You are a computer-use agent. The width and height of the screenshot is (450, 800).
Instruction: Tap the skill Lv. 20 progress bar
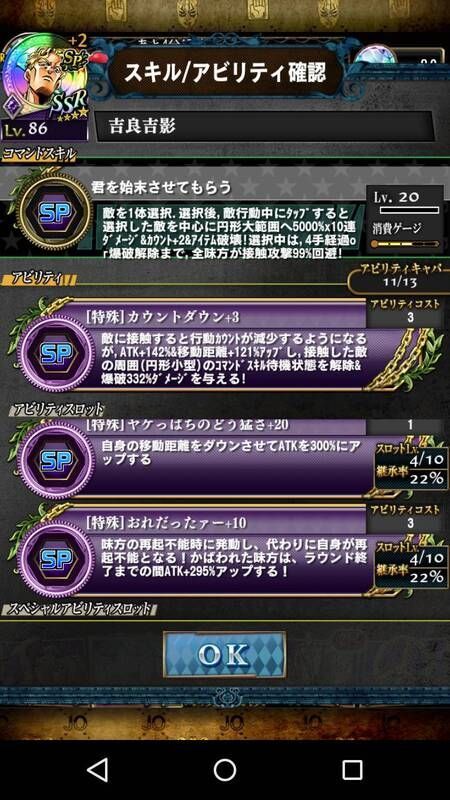click(409, 210)
